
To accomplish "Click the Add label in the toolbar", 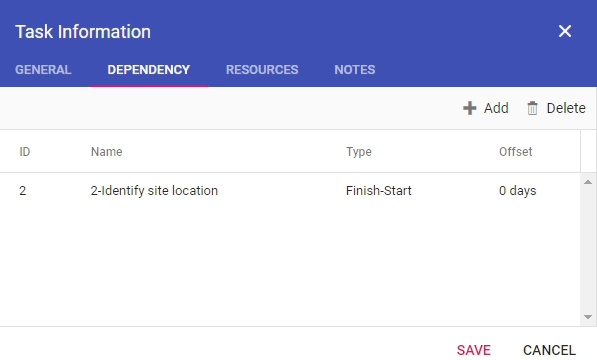I will [x=496, y=108].
